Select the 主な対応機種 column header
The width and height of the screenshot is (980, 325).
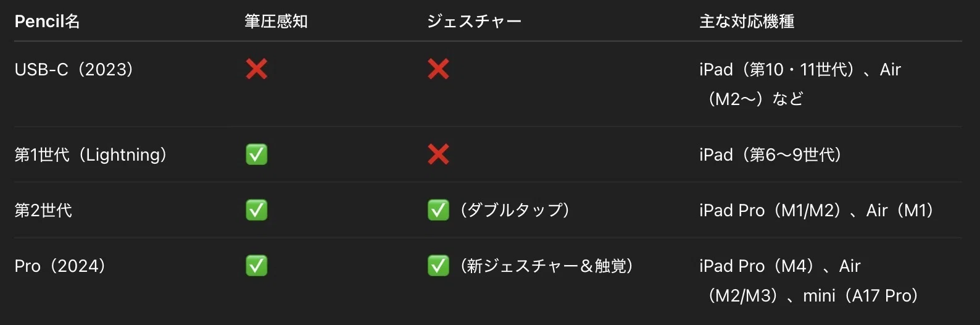pos(747,21)
